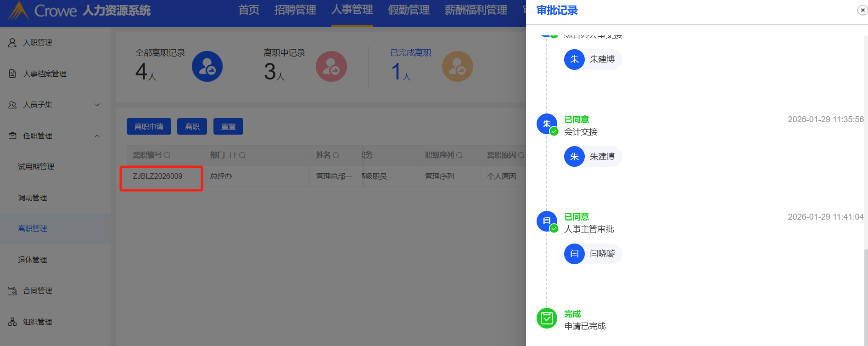Image resolution: width=868 pixels, height=346 pixels.
Task: Click the 审批记录 panel vertical scrollbar
Action: (866, 294)
